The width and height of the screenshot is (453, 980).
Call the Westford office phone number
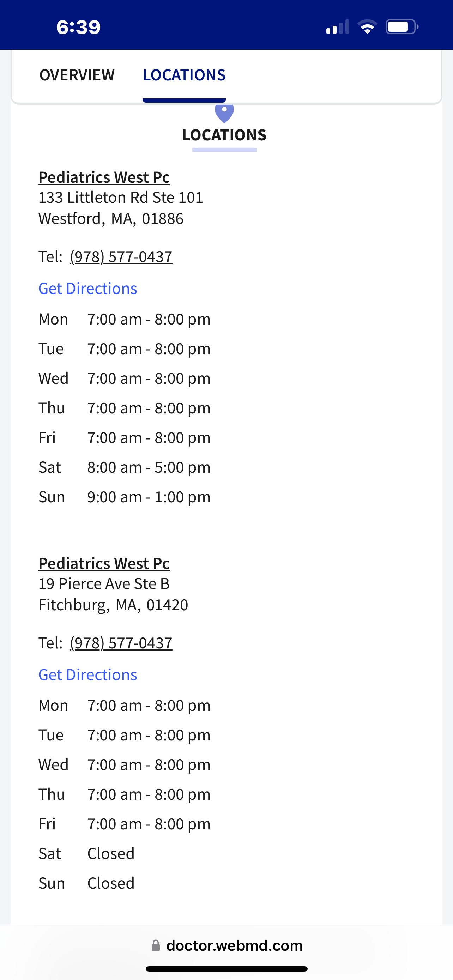coord(121,256)
